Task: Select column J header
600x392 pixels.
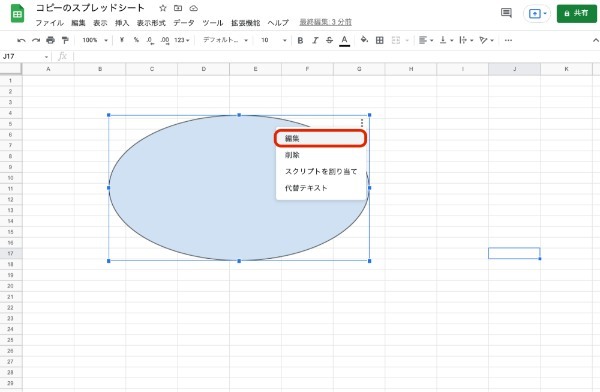Action: [514, 69]
